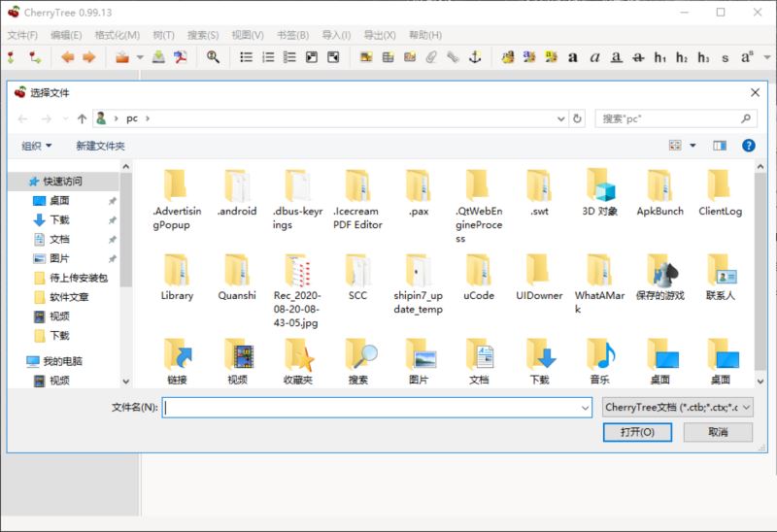
Task: Click the magnifier find icon in toolbar
Action: 213,57
